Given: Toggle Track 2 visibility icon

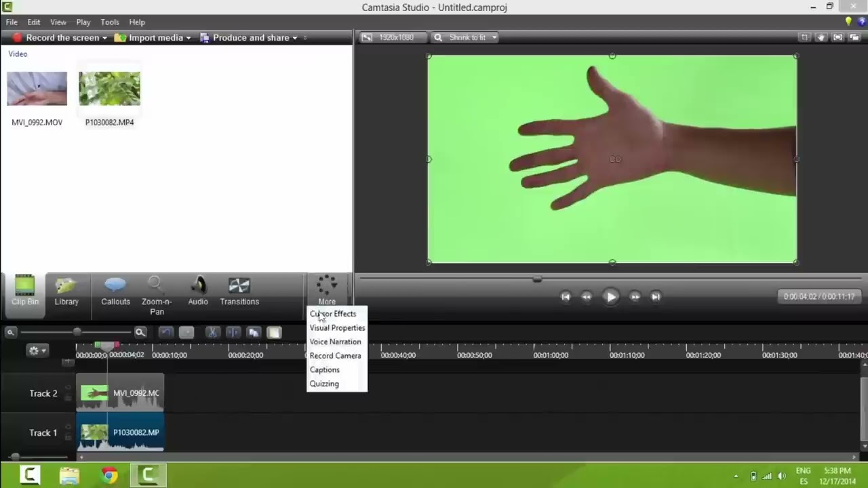Looking at the screenshot, I should [x=68, y=388].
